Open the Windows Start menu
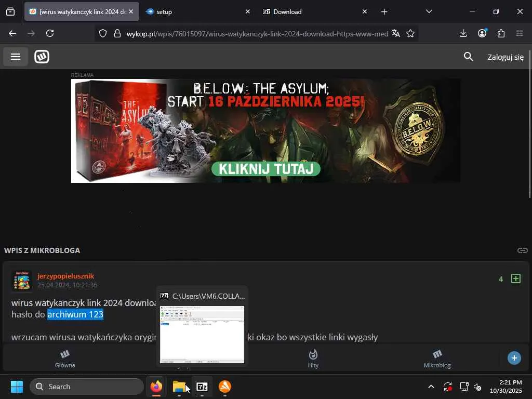This screenshot has height=399, width=532. [17, 387]
